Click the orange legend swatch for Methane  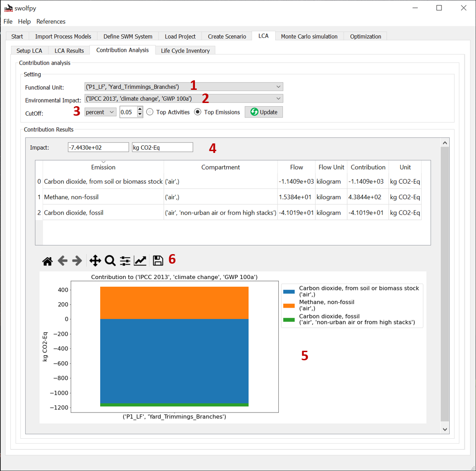[289, 305]
